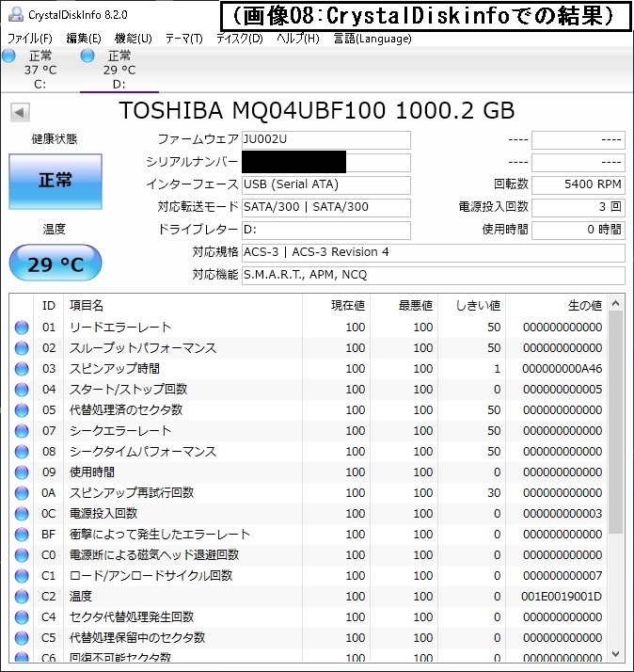Click the 29 °C temperature button
Viewport: 634px width, 672px height.
pyautogui.click(x=55, y=264)
